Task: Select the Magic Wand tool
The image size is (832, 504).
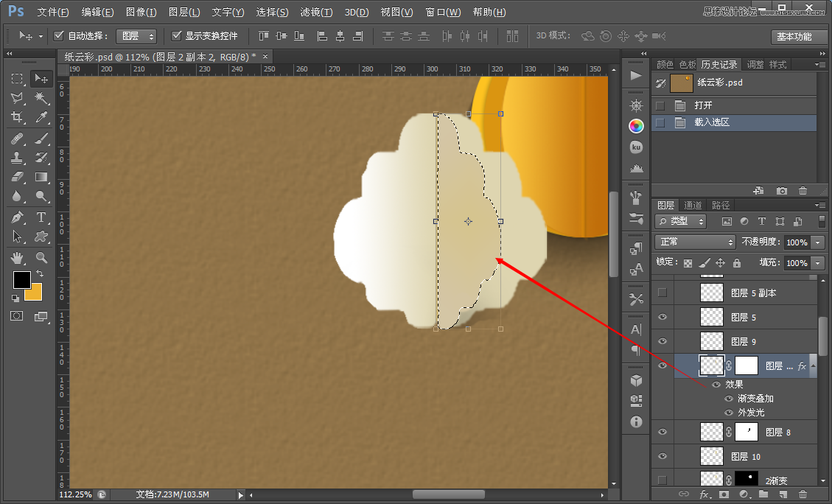Action: 41,98
